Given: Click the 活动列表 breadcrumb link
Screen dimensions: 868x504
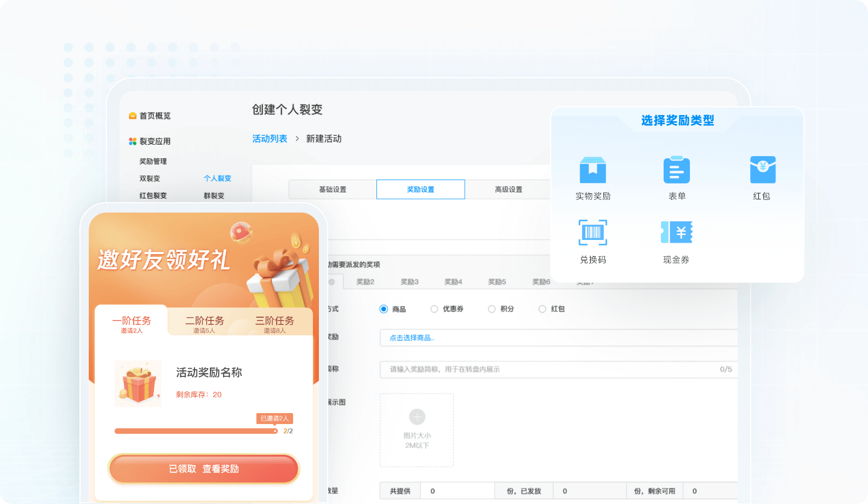Looking at the screenshot, I should pyautogui.click(x=270, y=139).
